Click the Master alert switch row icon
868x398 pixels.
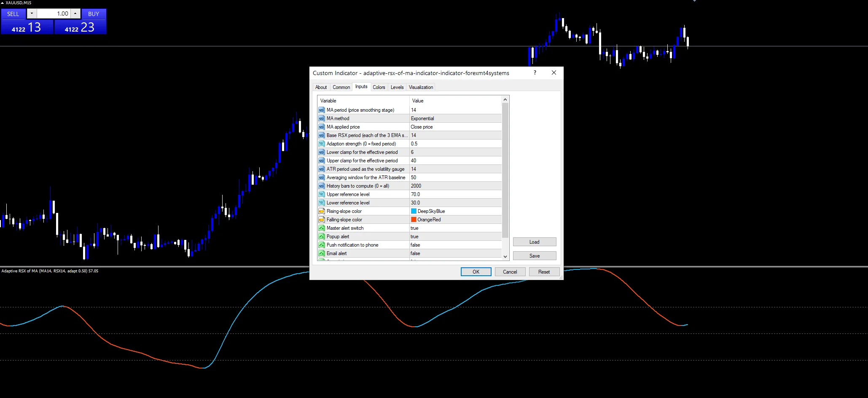coord(321,228)
